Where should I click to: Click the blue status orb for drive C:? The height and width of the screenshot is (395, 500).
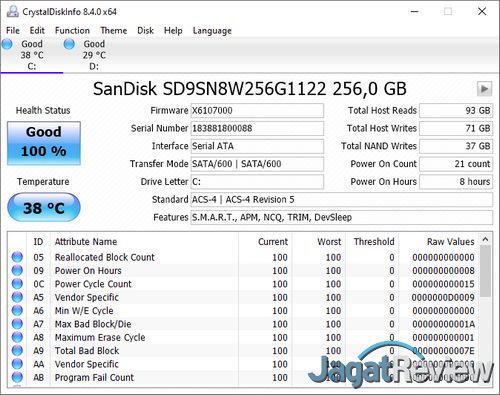pos(7,44)
